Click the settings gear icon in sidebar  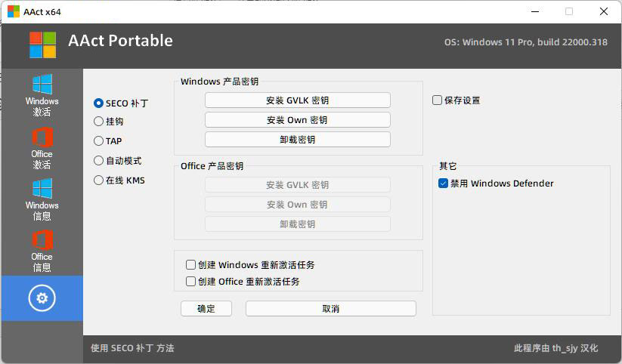42,298
